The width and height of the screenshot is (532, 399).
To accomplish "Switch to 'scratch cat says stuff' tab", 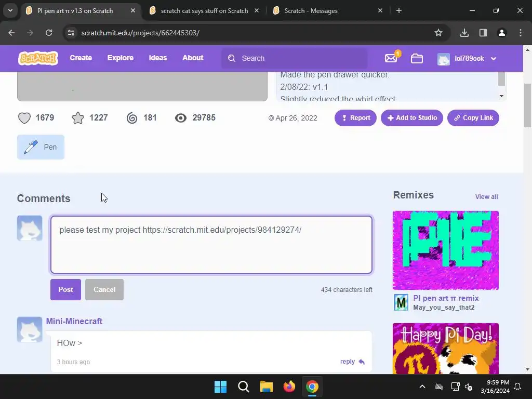I will coord(204,11).
